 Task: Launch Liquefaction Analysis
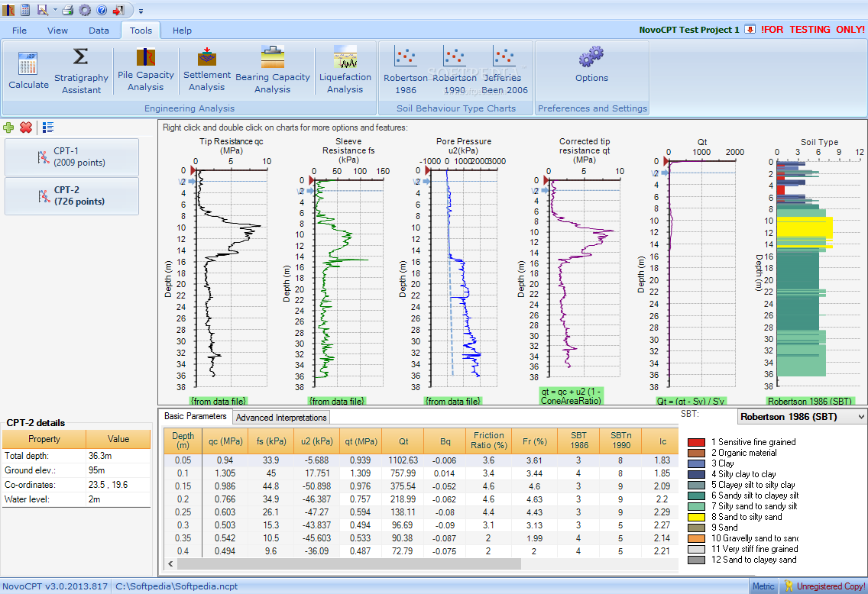click(345, 69)
